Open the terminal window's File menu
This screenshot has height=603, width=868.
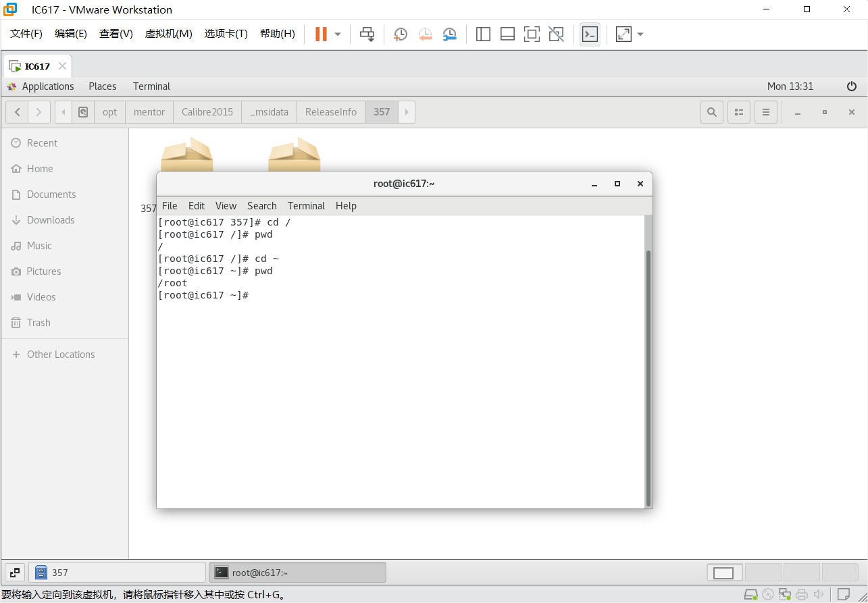point(170,206)
